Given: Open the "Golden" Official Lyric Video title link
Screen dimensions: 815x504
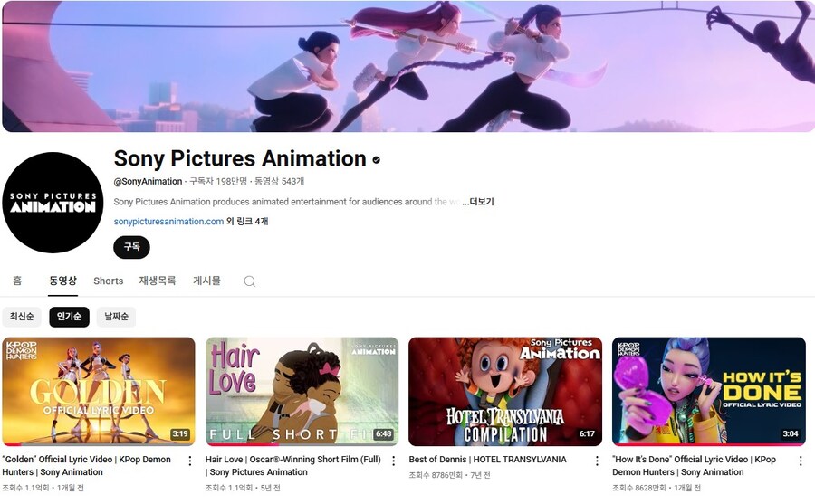Looking at the screenshot, I should (86, 466).
